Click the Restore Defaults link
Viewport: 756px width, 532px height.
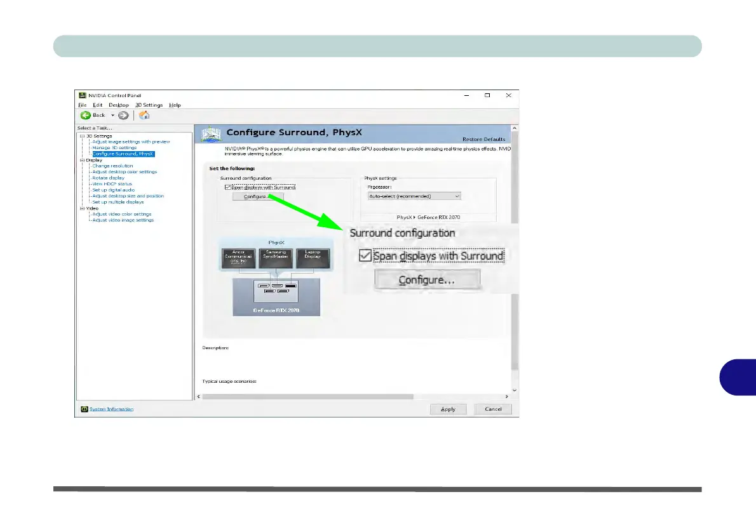pos(484,139)
